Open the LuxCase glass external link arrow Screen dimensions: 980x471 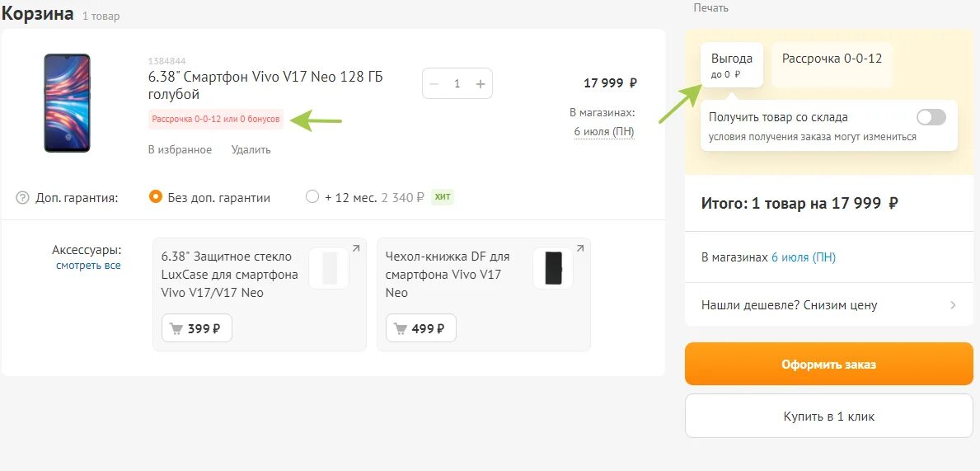click(355, 248)
